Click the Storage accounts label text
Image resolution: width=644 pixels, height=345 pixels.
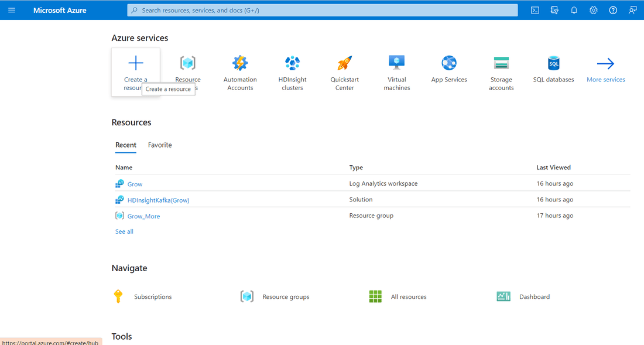tap(501, 83)
